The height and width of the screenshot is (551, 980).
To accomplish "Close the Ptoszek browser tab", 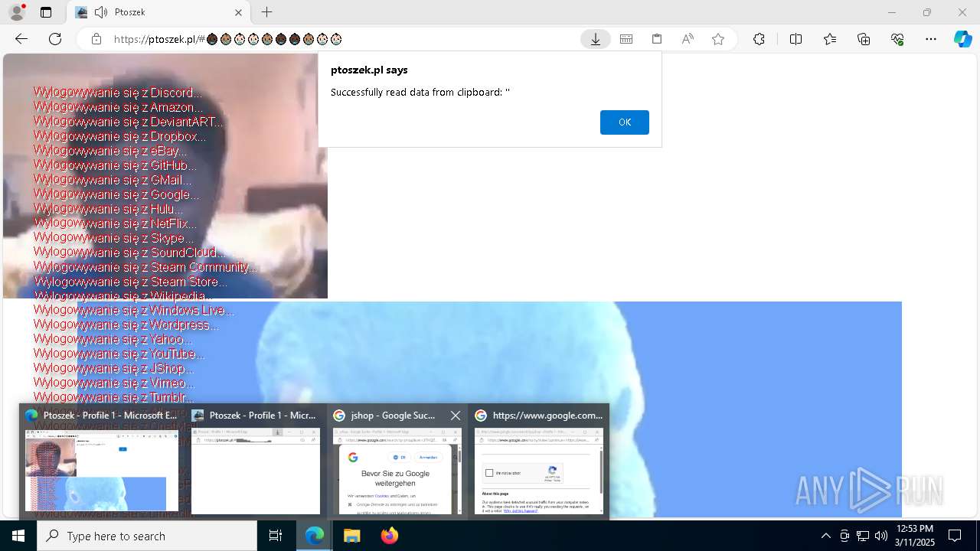I will tap(238, 12).
